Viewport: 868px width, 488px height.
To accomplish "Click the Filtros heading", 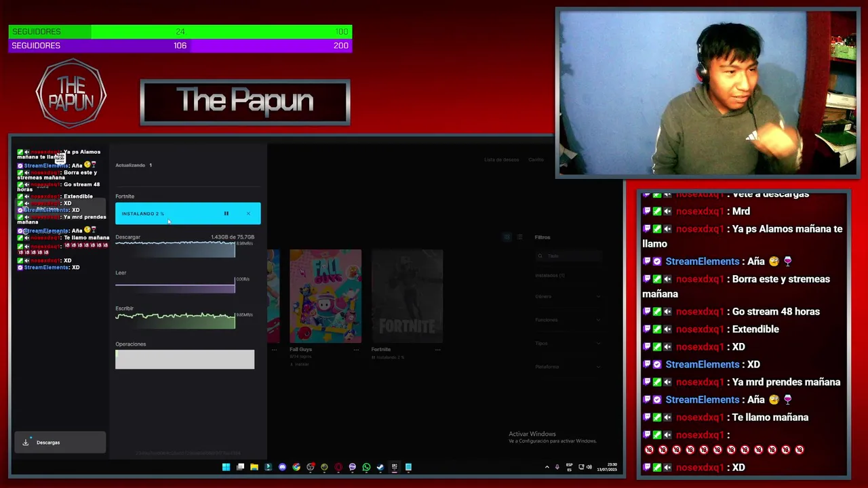I will (x=542, y=237).
